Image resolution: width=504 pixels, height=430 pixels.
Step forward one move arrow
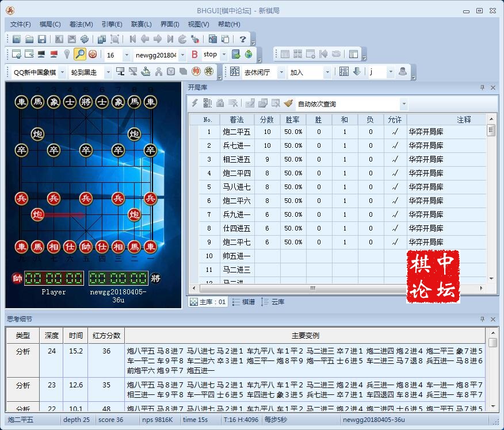tap(158, 39)
